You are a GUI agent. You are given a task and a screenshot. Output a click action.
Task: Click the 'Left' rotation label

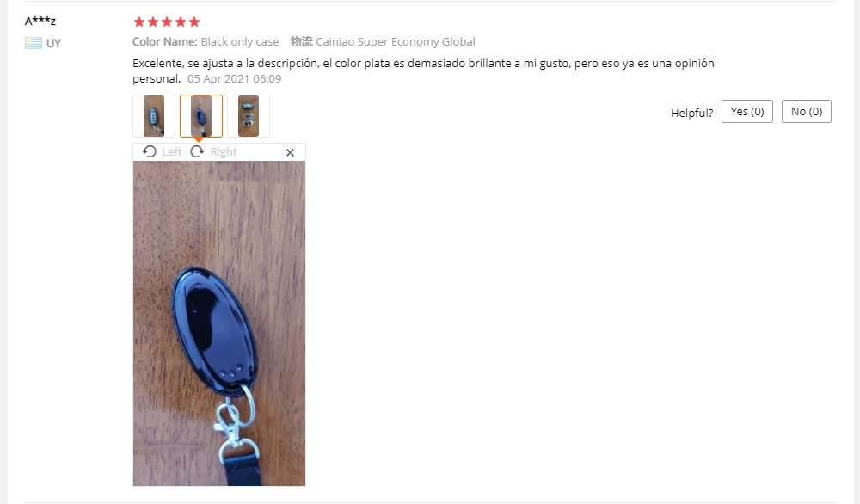tap(172, 152)
